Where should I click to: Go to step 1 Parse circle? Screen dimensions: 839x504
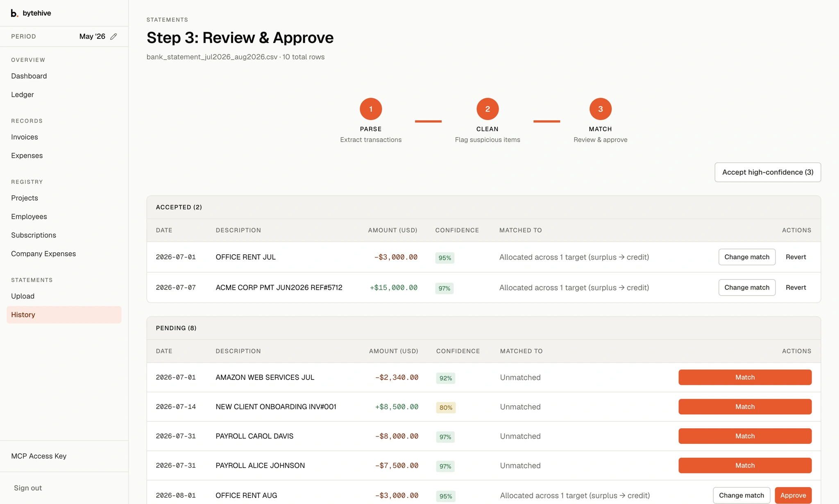[371, 109]
